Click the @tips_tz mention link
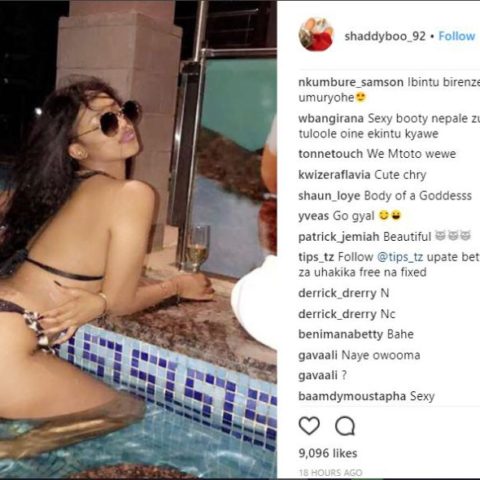 click(400, 257)
